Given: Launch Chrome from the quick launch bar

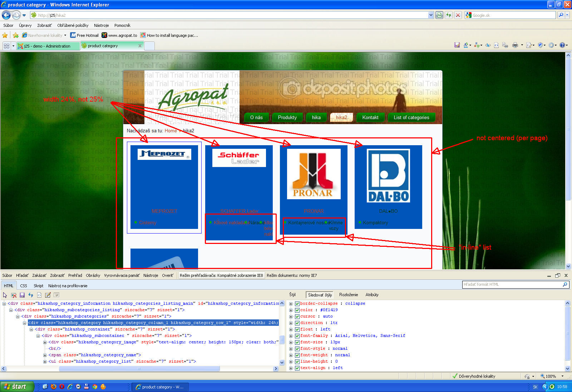Looking at the screenshot, I should tap(95, 387).
